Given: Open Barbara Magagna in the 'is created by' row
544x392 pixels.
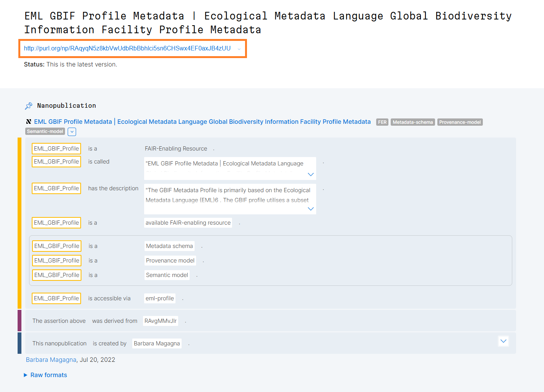Looking at the screenshot, I should 157,343.
